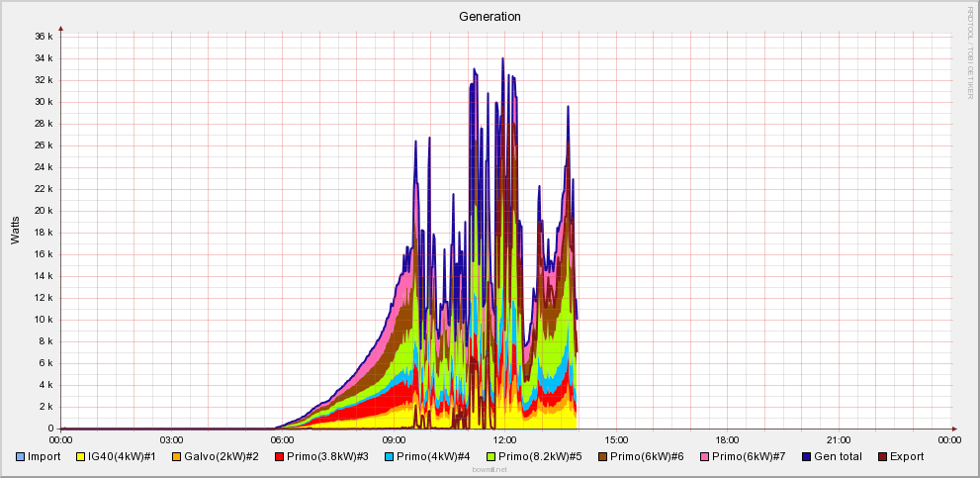This screenshot has height=478, width=980.
Task: Click the 22 k y-axis value
Action: tap(45, 189)
